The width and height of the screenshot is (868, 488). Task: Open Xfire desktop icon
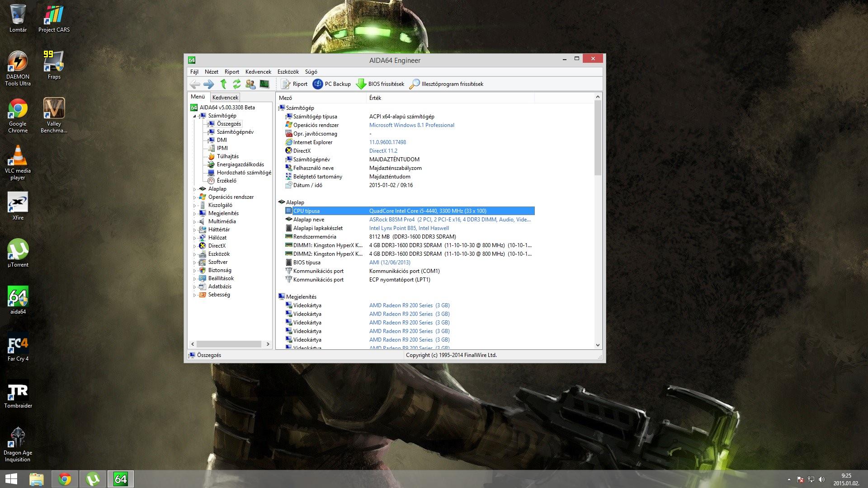click(x=18, y=206)
